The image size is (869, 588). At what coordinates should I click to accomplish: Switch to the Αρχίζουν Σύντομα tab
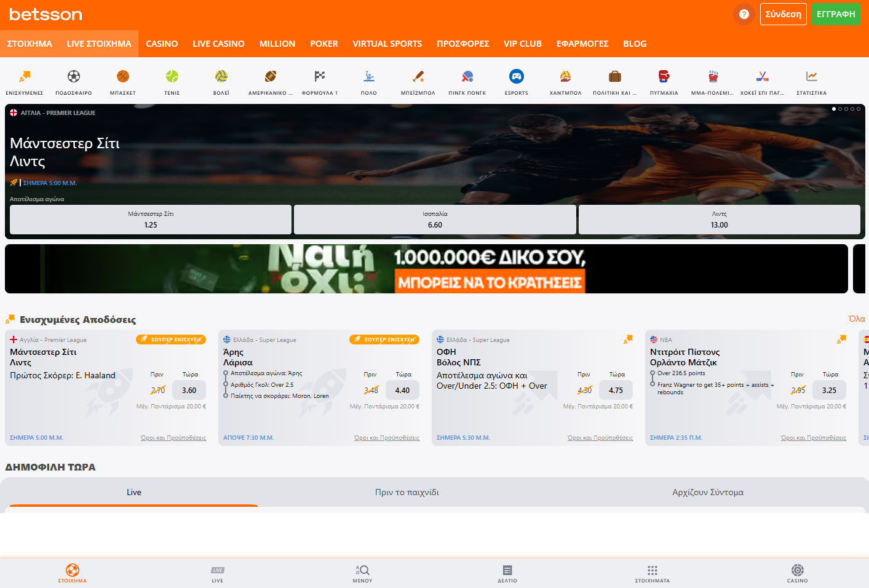point(707,493)
